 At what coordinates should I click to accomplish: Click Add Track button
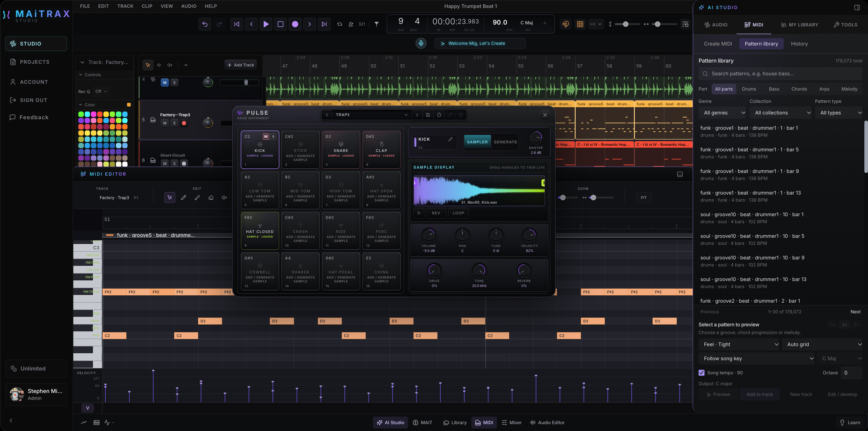click(241, 65)
